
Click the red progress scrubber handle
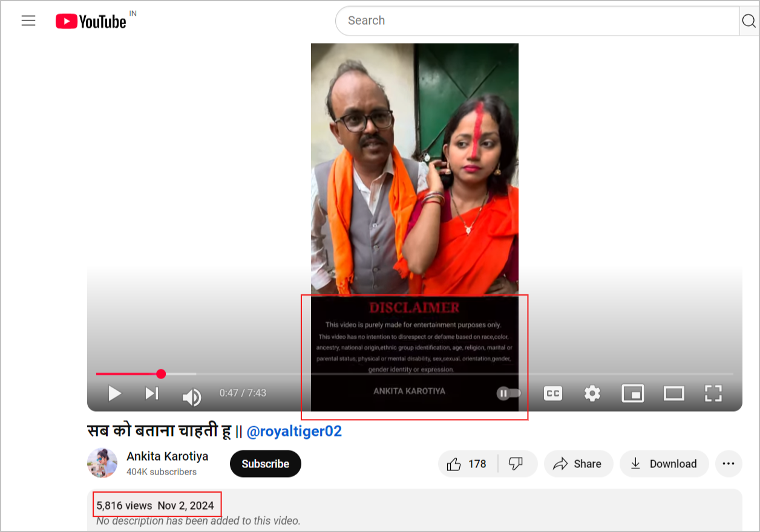(x=161, y=374)
